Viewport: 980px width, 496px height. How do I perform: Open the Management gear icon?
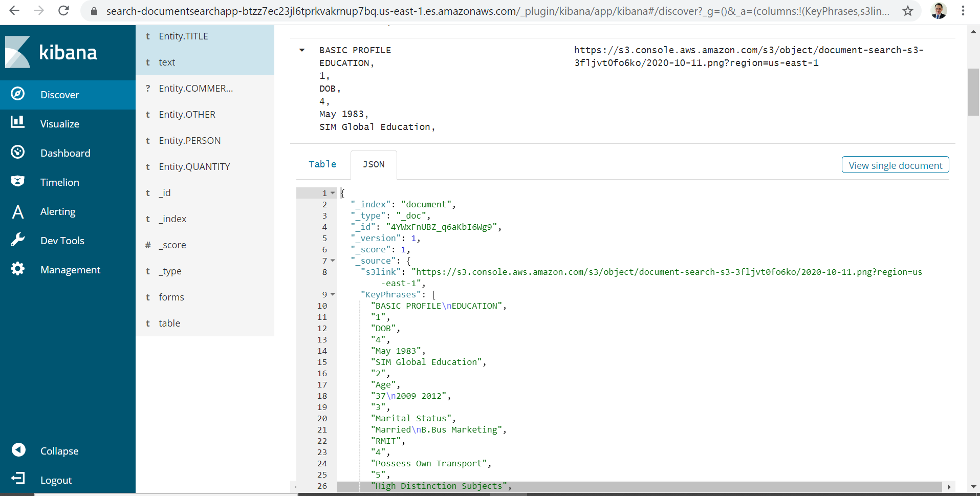(x=18, y=269)
